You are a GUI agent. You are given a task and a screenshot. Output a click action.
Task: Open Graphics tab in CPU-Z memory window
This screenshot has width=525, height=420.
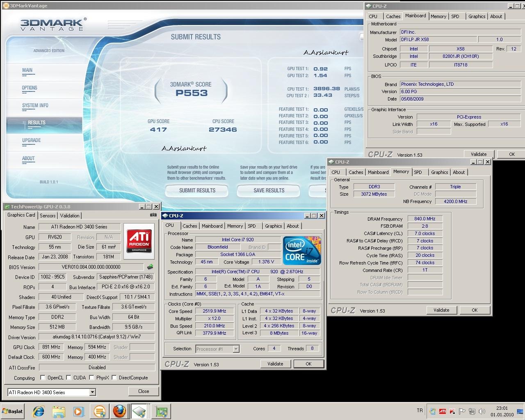439,172
